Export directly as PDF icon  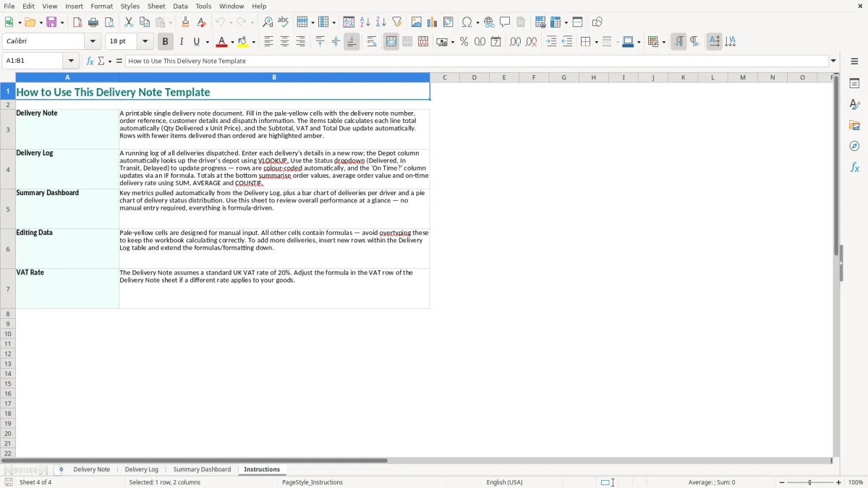click(77, 22)
